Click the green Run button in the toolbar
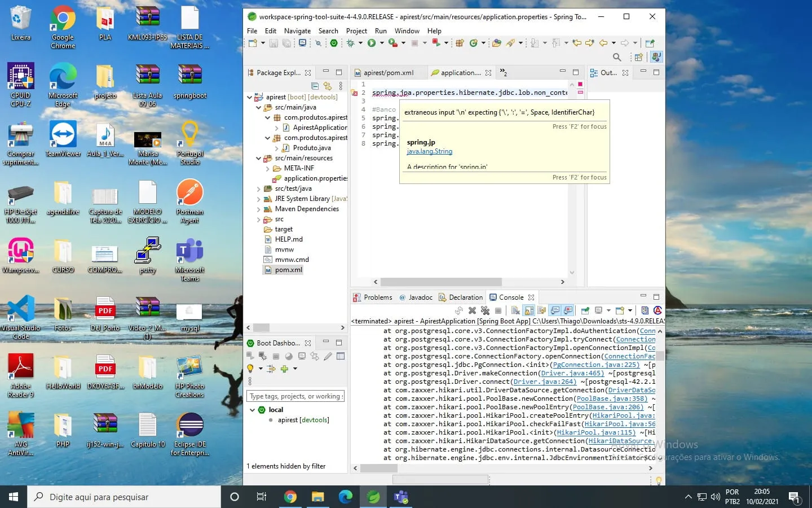This screenshot has height=508, width=812. point(371,43)
